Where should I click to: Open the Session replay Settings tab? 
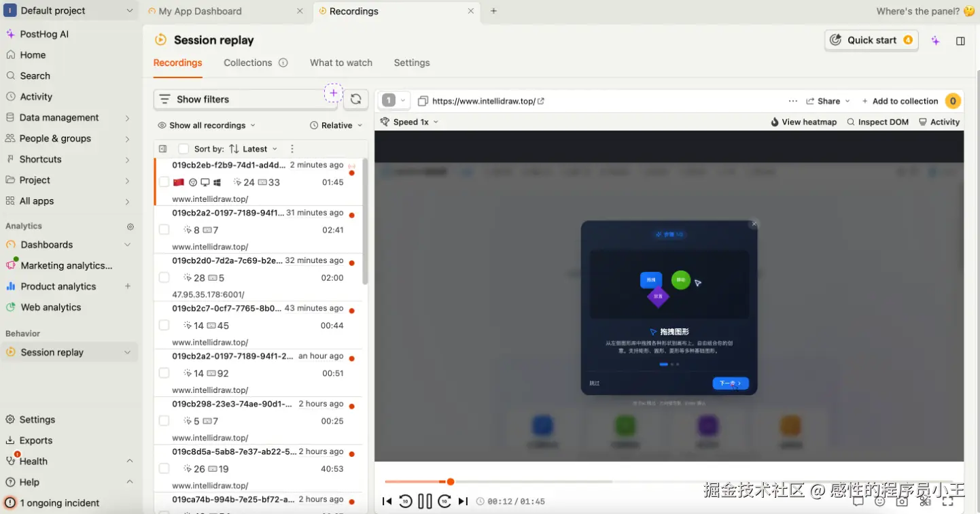point(412,63)
